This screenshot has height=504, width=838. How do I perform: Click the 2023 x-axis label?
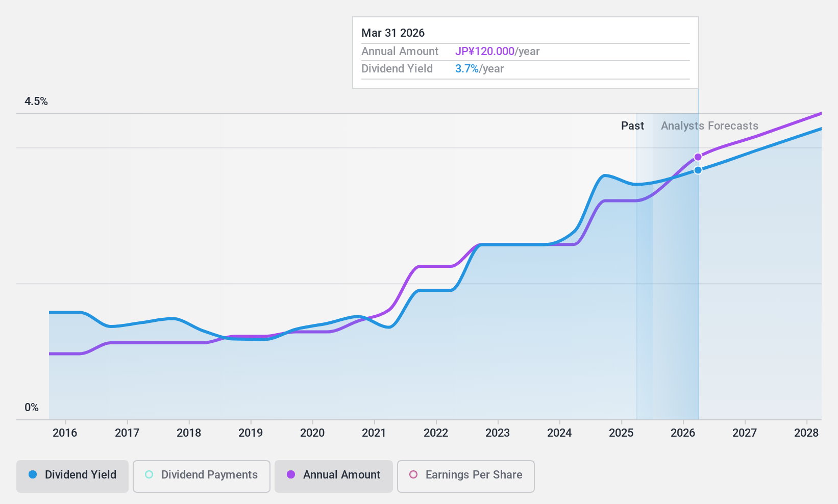(x=498, y=433)
